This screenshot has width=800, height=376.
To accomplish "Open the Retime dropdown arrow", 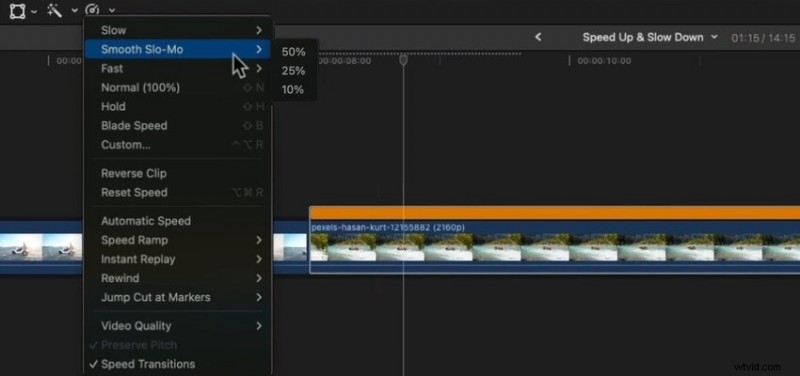I will (112, 10).
